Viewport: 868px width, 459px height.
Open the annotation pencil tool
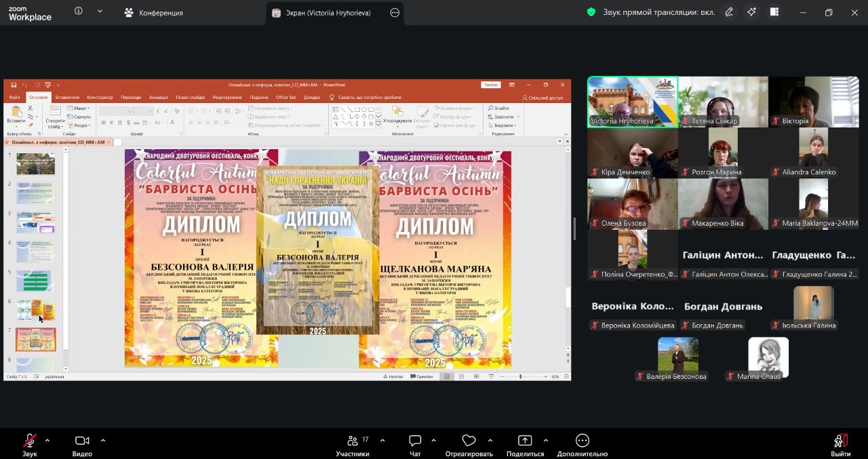click(729, 12)
